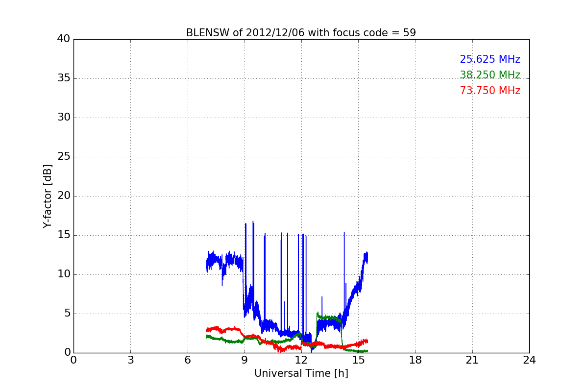The width and height of the screenshot is (588, 392).
Task: Click the plot title 'BLENSW of 2012/12/06 with focus code = 59'
Action: click(x=301, y=33)
